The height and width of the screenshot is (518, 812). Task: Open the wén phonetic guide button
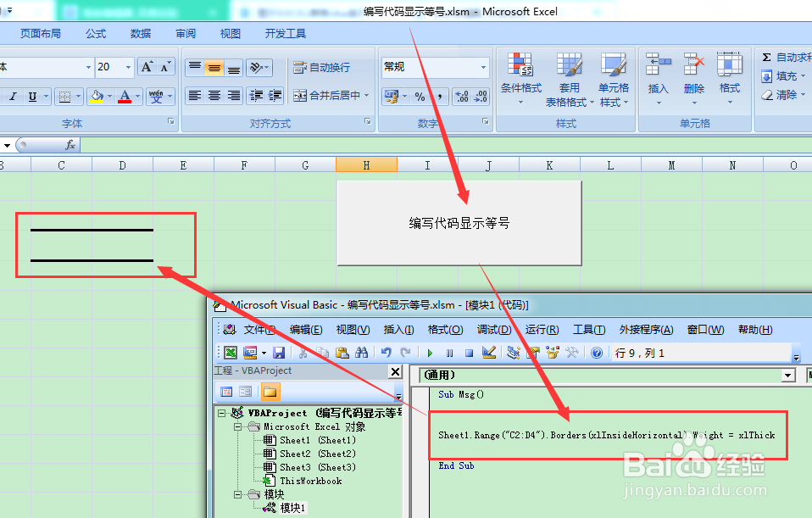tap(157, 97)
